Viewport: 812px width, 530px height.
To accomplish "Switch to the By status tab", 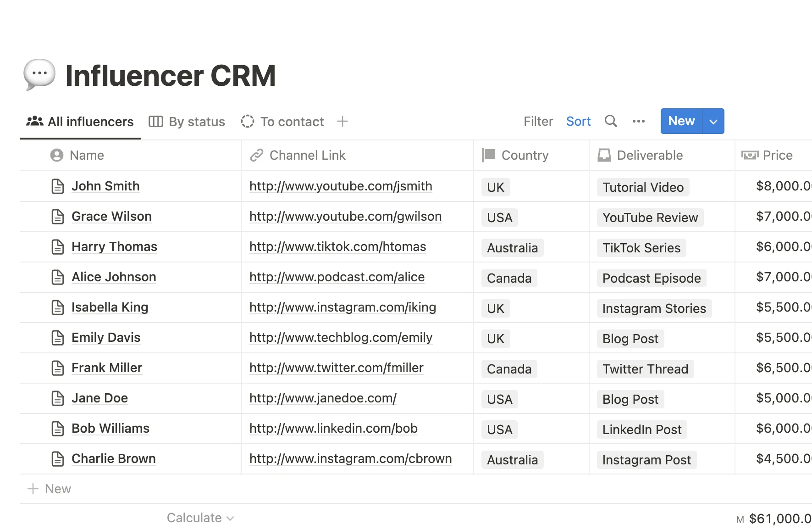I will (x=187, y=121).
